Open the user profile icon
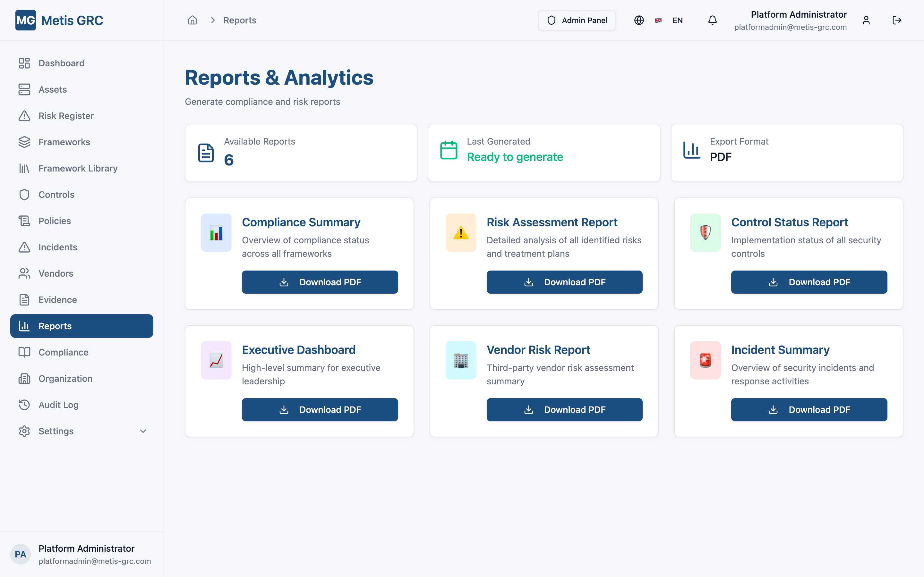The width and height of the screenshot is (924, 577). click(x=866, y=20)
